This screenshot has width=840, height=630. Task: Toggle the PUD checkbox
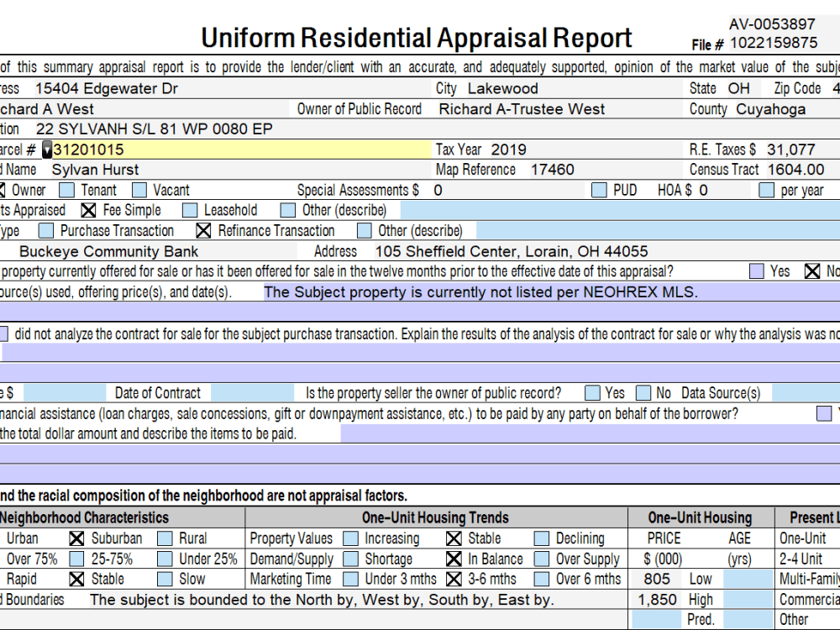pos(599,190)
